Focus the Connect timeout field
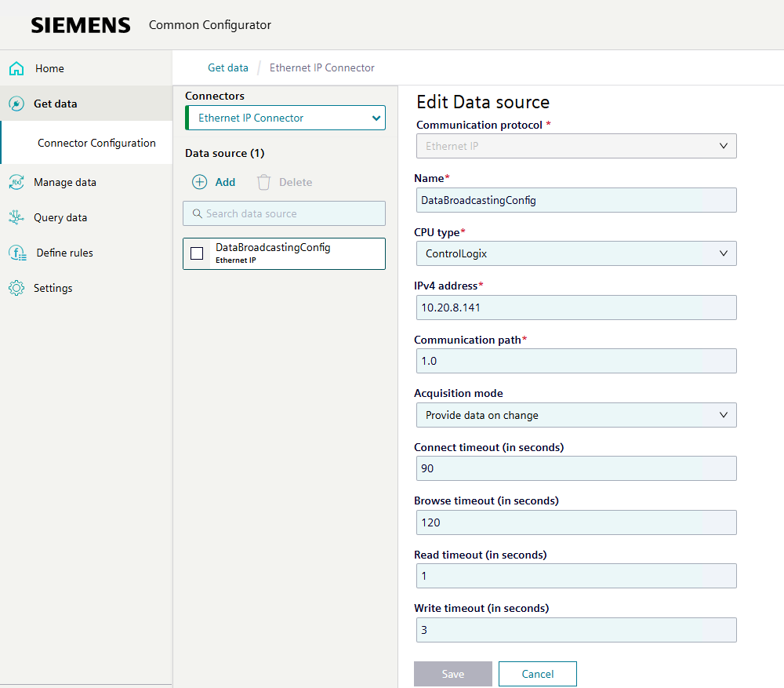The width and height of the screenshot is (784, 688). point(576,468)
